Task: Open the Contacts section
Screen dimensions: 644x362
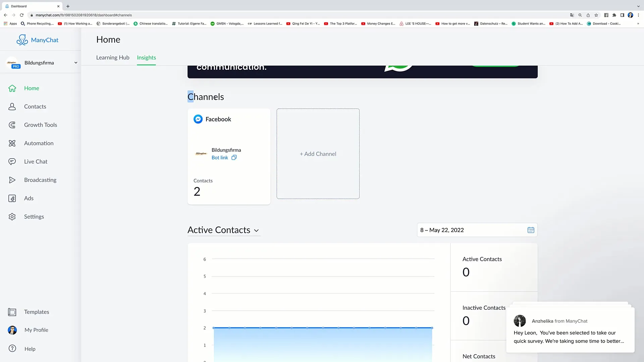Action: 35,106
